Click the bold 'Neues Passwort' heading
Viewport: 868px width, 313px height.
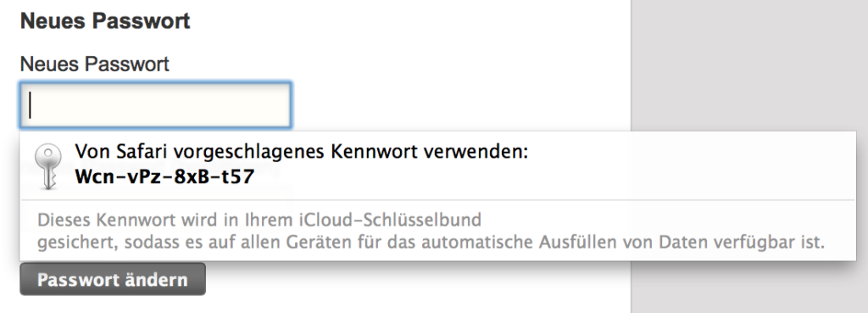(105, 21)
